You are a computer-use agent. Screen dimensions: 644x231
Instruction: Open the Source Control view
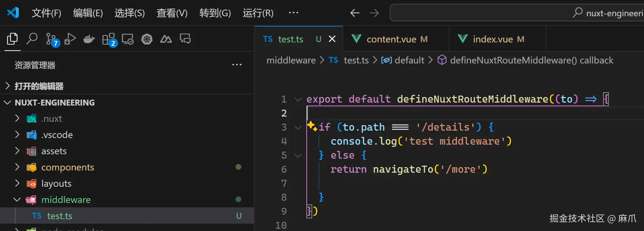tap(51, 39)
